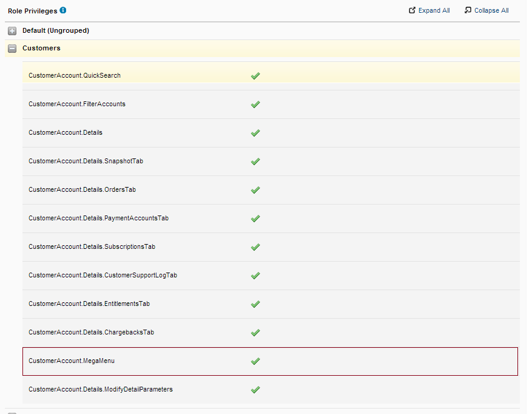Viewport: 532px width, 414px height.
Task: Click the Collapse All icon
Action: click(468, 10)
